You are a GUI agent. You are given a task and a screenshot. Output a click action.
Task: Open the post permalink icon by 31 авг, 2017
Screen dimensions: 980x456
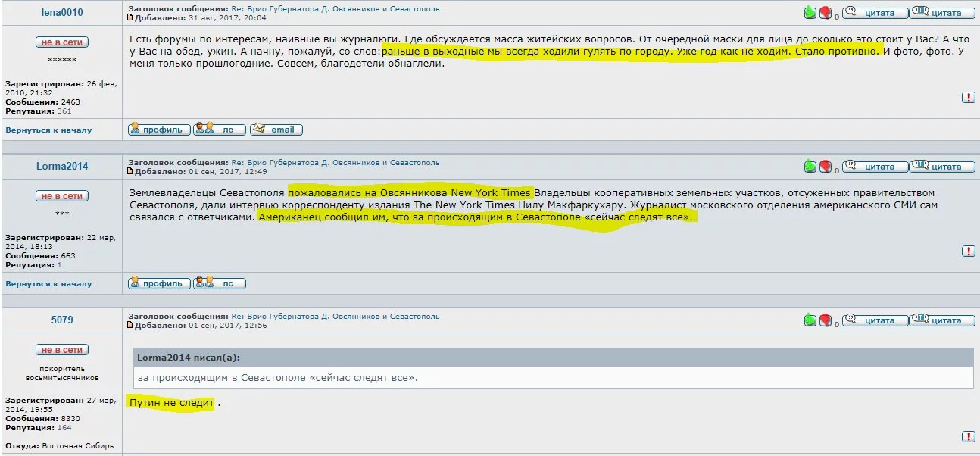[x=130, y=17]
